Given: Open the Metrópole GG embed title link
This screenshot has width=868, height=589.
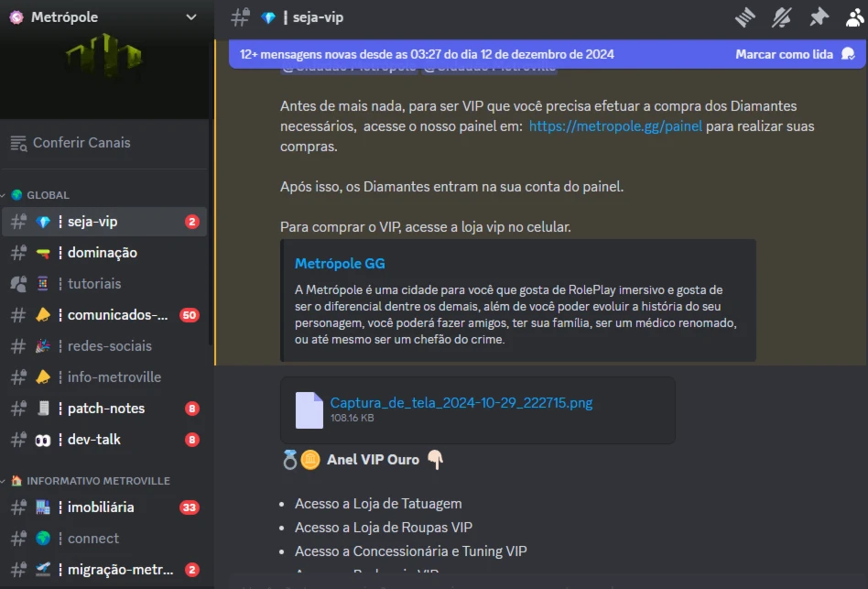Looking at the screenshot, I should (x=340, y=264).
